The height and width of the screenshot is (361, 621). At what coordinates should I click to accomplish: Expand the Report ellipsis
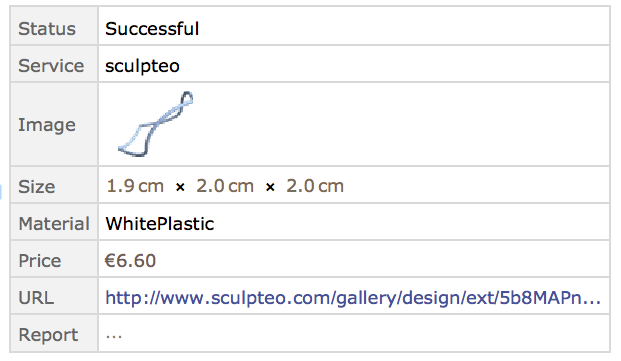tap(114, 337)
